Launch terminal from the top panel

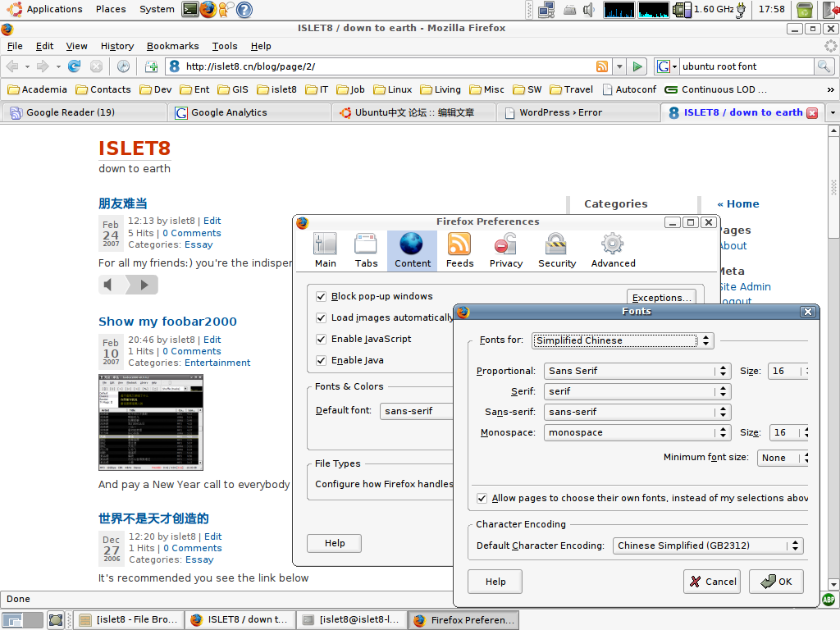pos(190,9)
